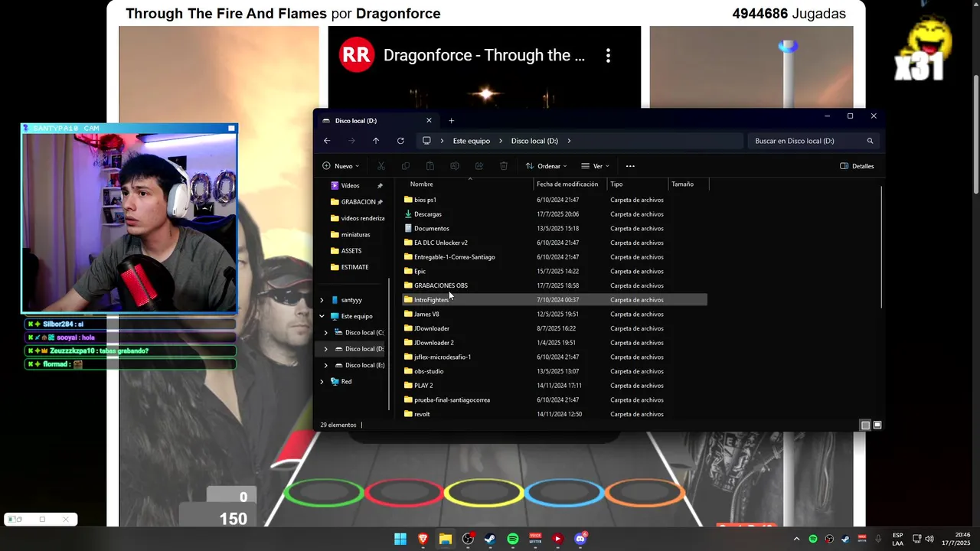980x551 pixels.
Task: Expand Disco local (C:) in the tree
Action: 326,333
